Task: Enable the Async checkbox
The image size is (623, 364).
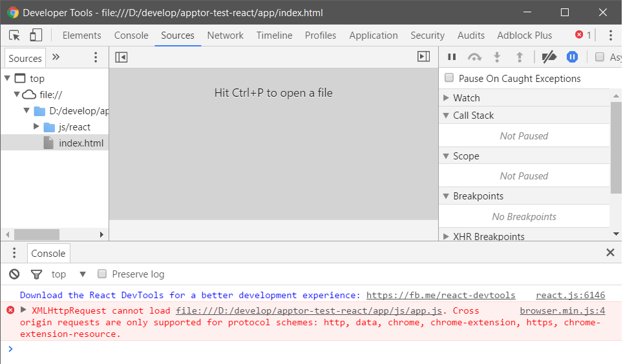Action: tap(600, 57)
